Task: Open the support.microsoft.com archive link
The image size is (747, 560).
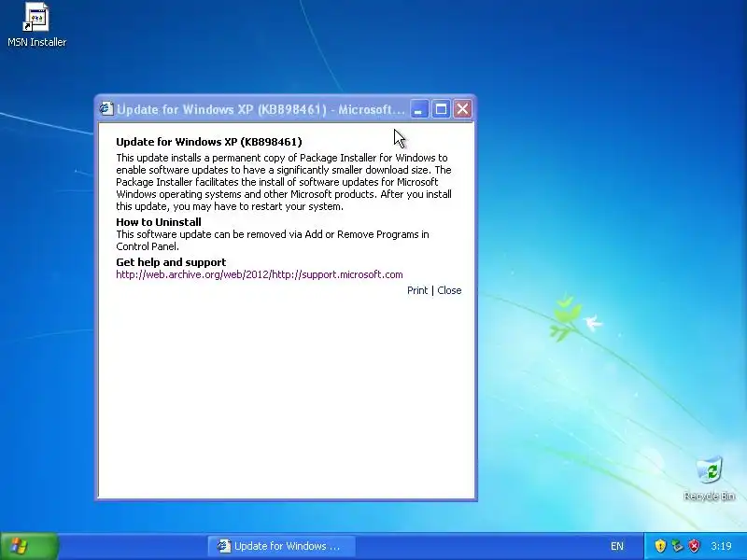Action: pyautogui.click(x=260, y=274)
